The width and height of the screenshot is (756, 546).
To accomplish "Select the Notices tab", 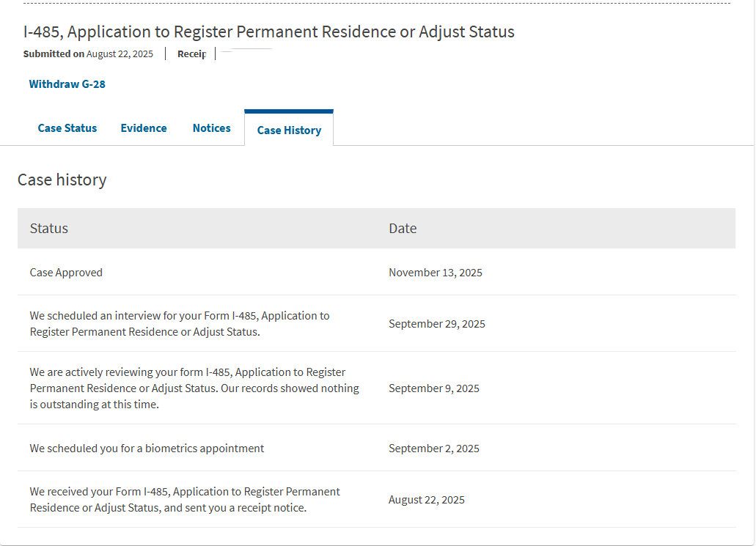I will coord(212,128).
